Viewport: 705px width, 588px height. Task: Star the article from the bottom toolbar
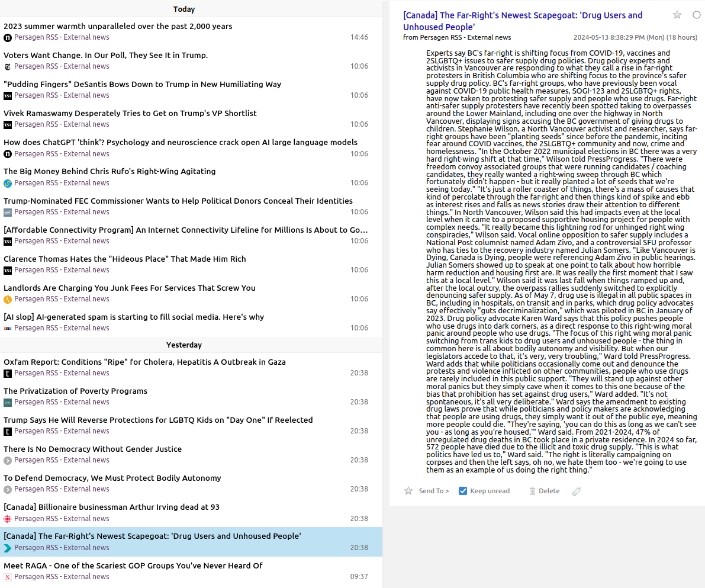pyautogui.click(x=408, y=491)
